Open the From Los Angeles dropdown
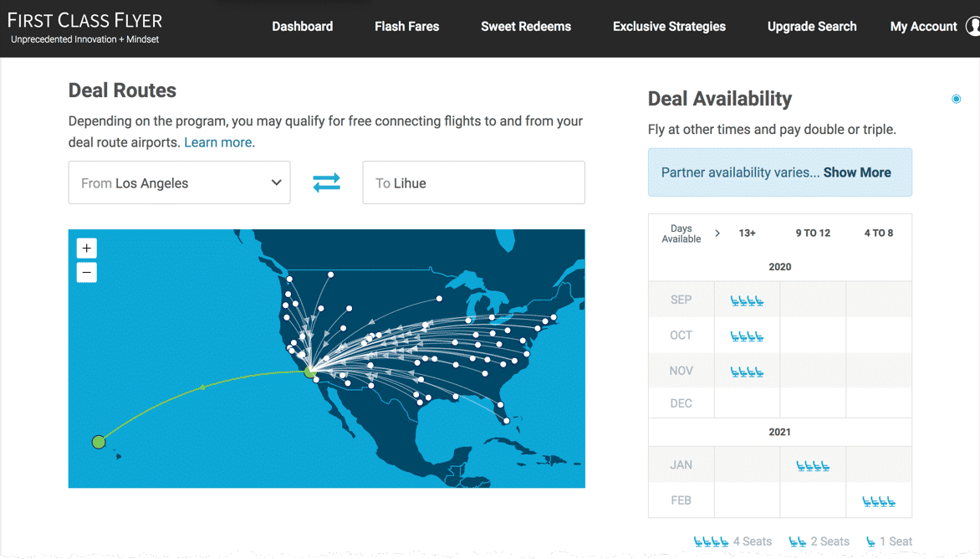 tap(179, 183)
